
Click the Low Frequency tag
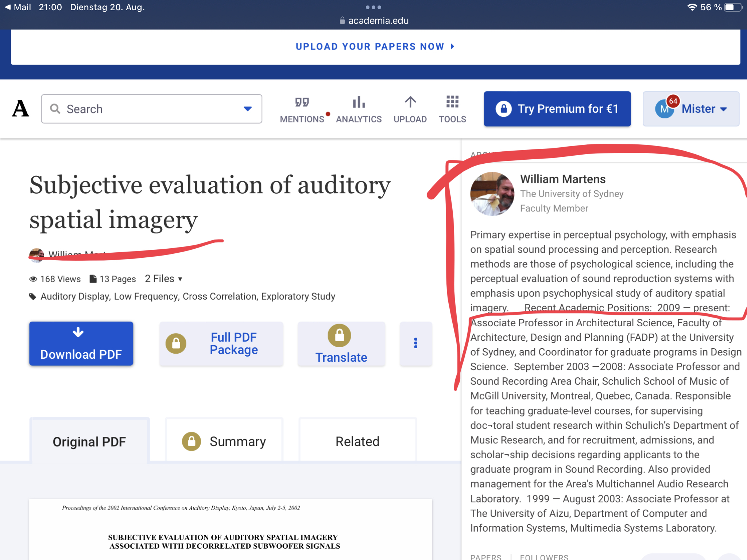click(146, 296)
